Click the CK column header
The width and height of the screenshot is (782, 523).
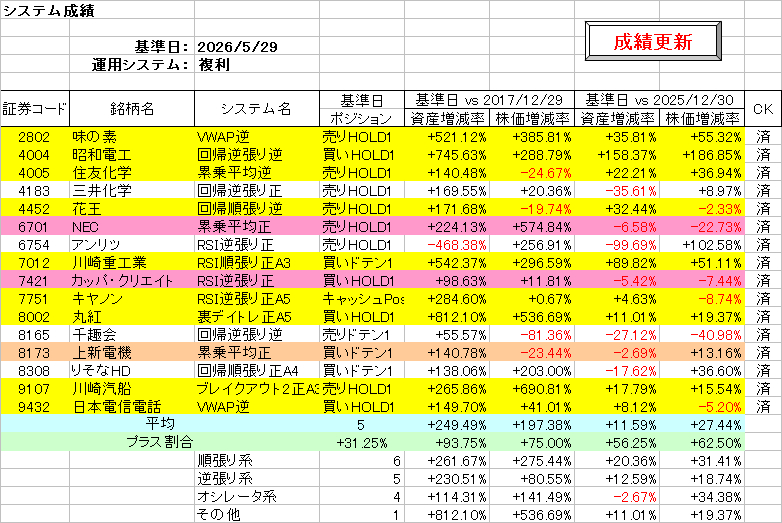(x=763, y=109)
